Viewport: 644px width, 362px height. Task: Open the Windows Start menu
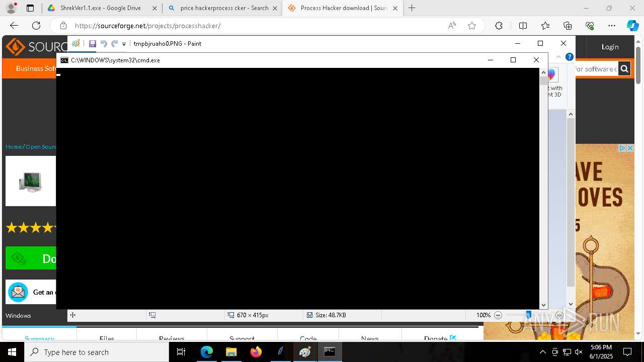point(12,352)
